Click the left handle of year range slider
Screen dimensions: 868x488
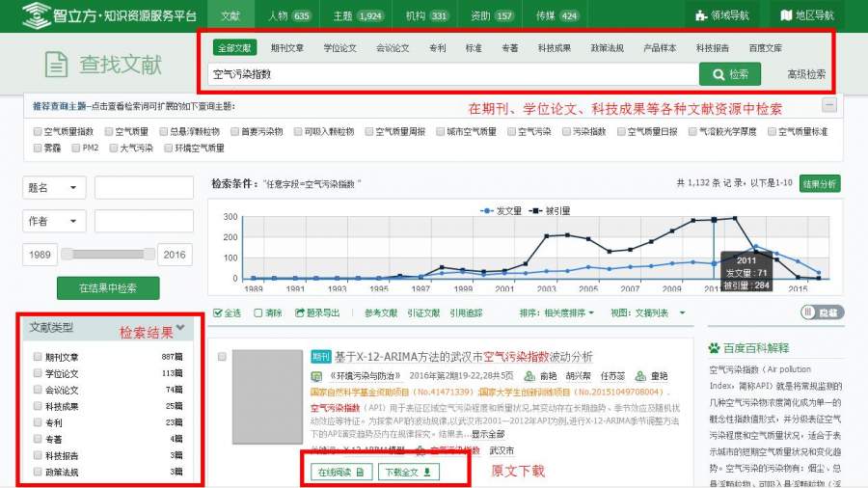click(67, 254)
